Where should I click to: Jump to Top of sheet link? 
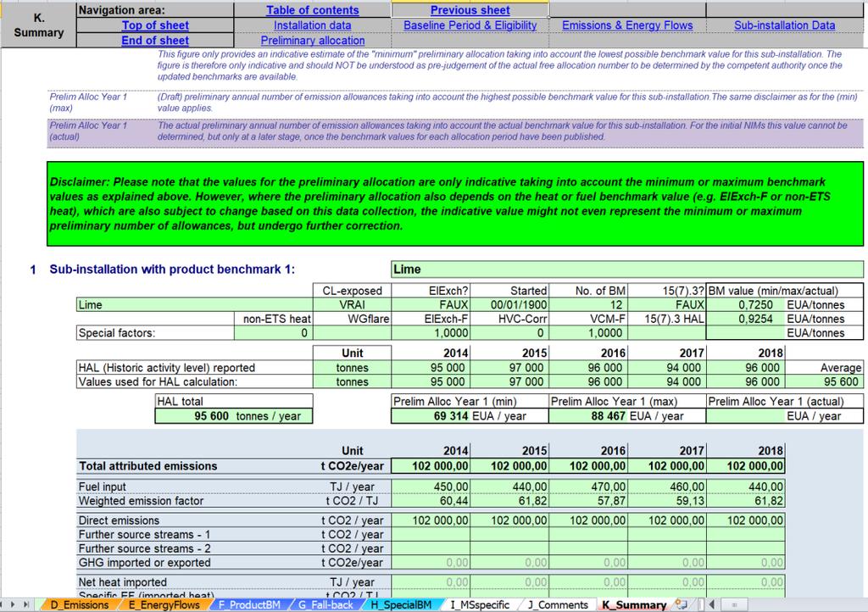[x=155, y=25]
